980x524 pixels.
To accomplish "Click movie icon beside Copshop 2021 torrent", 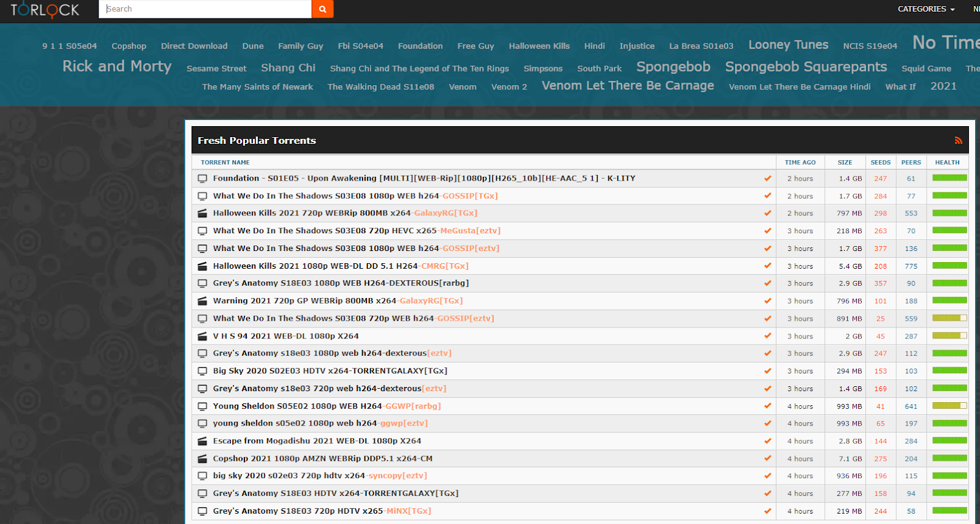I will 202,458.
